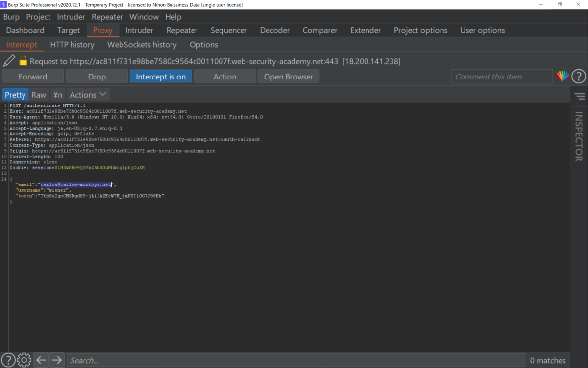Click the highlighted carlos@carlos-montoya.net email value
This screenshot has width=588, height=368.
(x=76, y=184)
